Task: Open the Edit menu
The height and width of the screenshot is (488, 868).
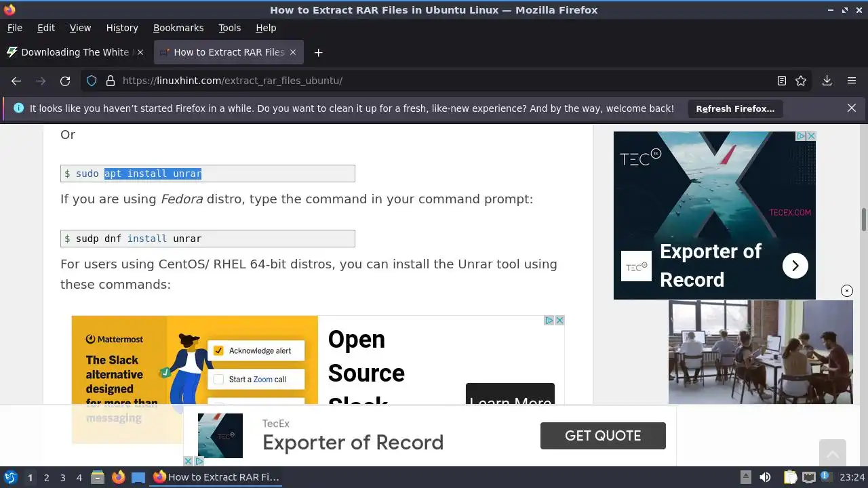Action: click(46, 28)
